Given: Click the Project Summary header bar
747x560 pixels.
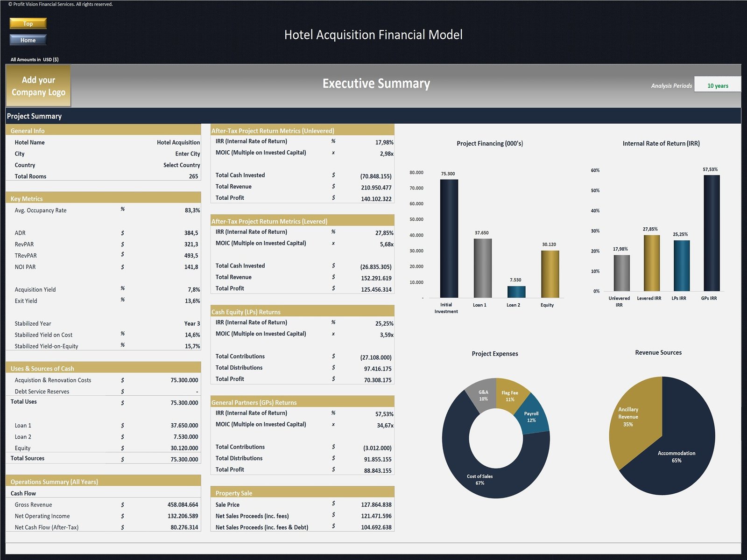Looking at the screenshot, I should pos(35,116).
